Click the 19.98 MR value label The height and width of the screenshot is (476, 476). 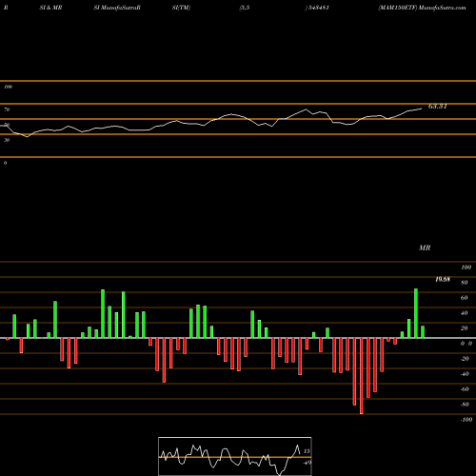443,279
